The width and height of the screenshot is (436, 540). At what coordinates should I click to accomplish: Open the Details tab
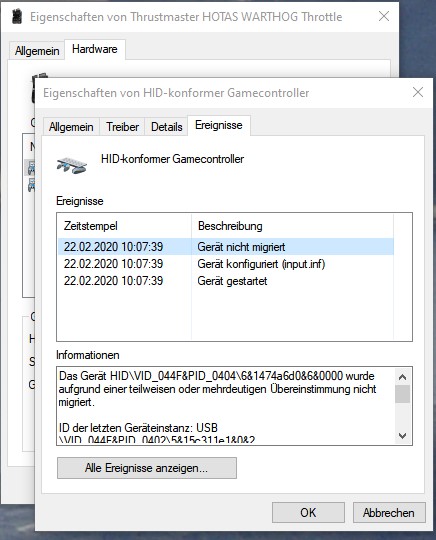tap(166, 127)
